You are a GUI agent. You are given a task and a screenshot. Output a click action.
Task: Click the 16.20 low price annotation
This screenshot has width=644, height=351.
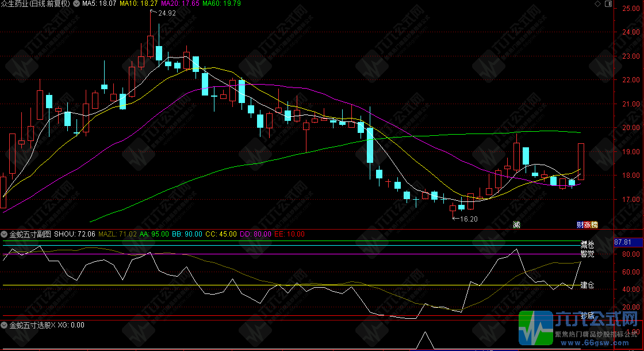pyautogui.click(x=469, y=219)
